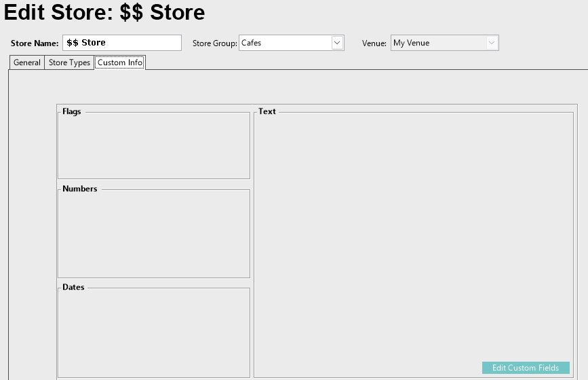Switch to the General tab
Image resolution: width=588 pixels, height=380 pixels.
(27, 62)
